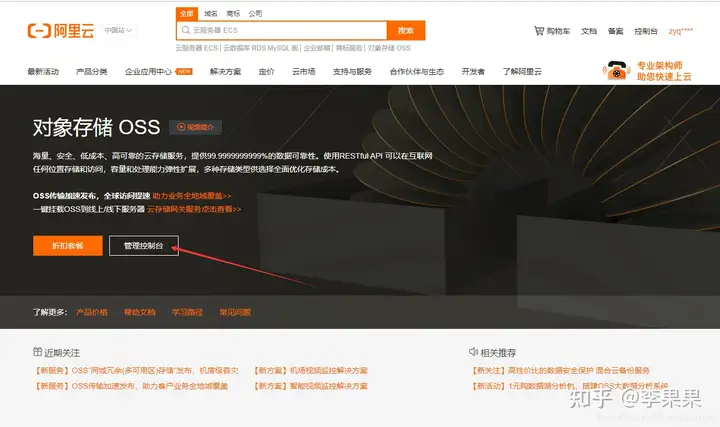Open the 解决方案 menu
This screenshot has height=427, width=720.
pos(225,72)
